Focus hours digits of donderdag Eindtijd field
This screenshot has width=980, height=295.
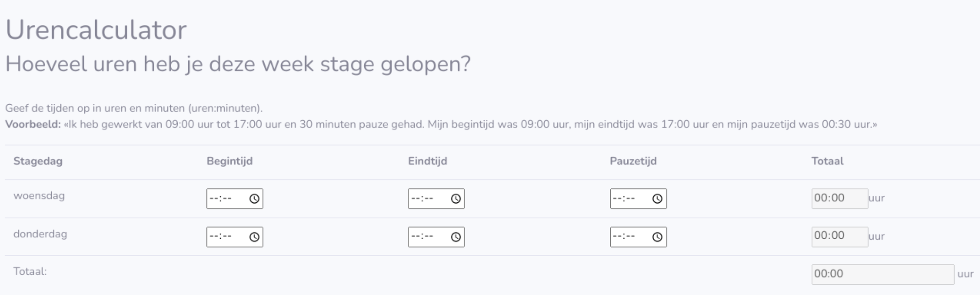tap(415, 237)
